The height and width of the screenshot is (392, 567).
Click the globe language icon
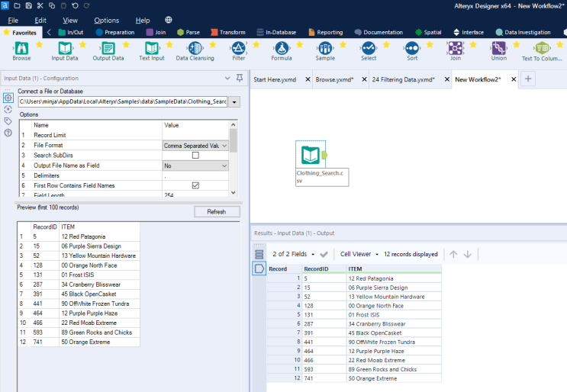(x=169, y=20)
